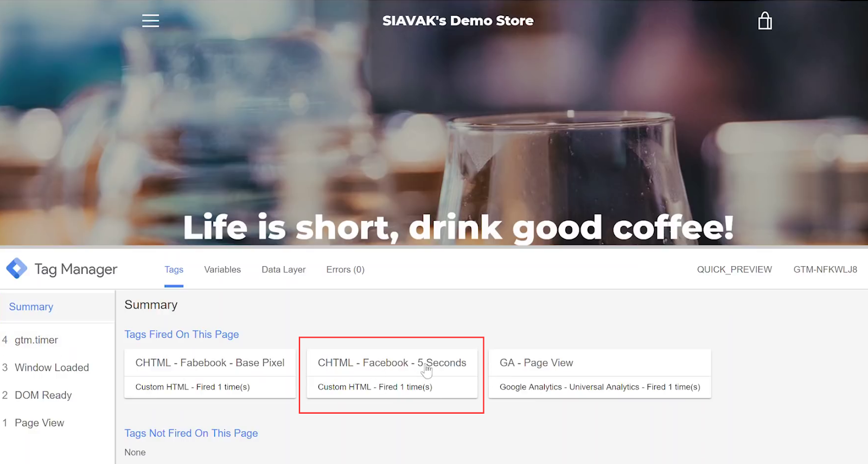The image size is (868, 464).
Task: Open the Data Layer tab
Action: pyautogui.click(x=284, y=269)
